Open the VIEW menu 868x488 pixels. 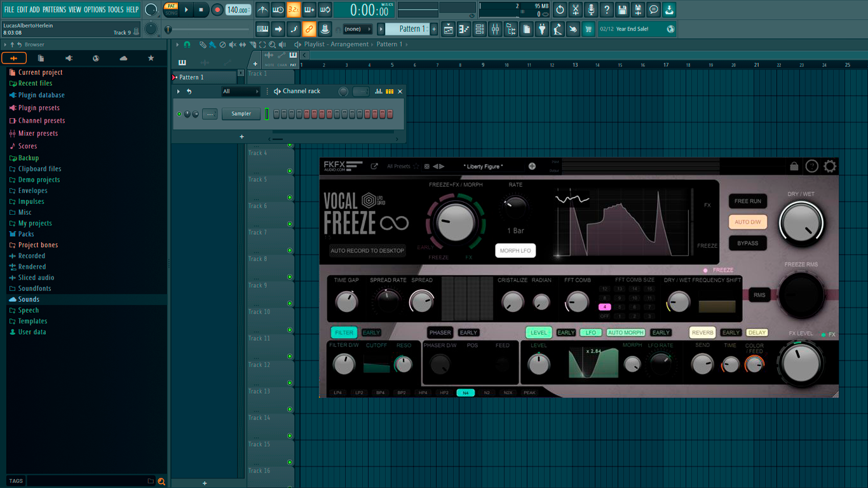pos(75,10)
